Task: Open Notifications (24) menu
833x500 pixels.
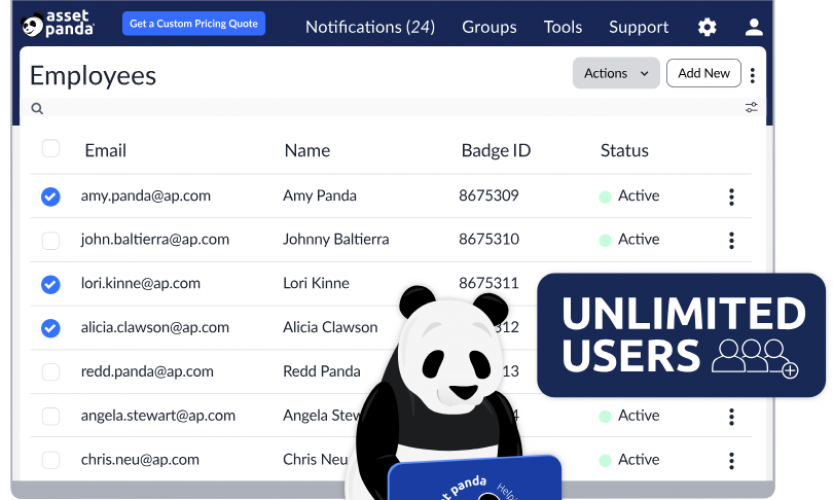Action: (x=370, y=27)
